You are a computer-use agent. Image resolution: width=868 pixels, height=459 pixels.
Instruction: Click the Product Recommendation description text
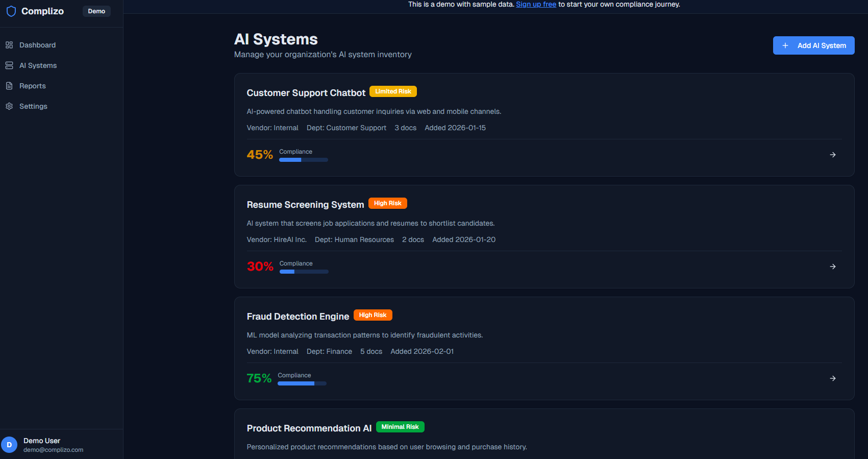pos(387,447)
